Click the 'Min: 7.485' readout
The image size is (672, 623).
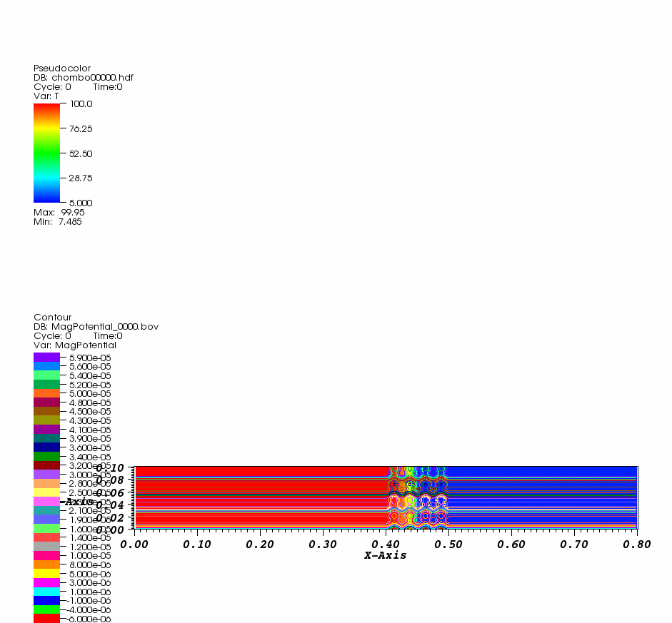pos(58,222)
